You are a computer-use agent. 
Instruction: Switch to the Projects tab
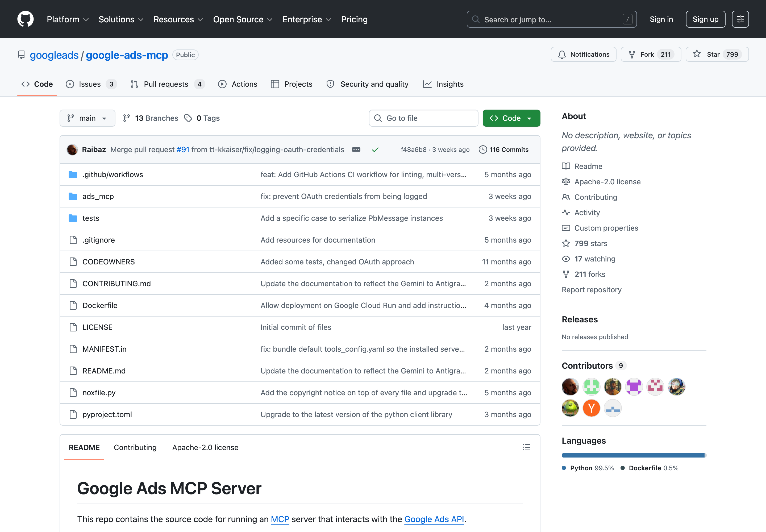click(x=292, y=84)
